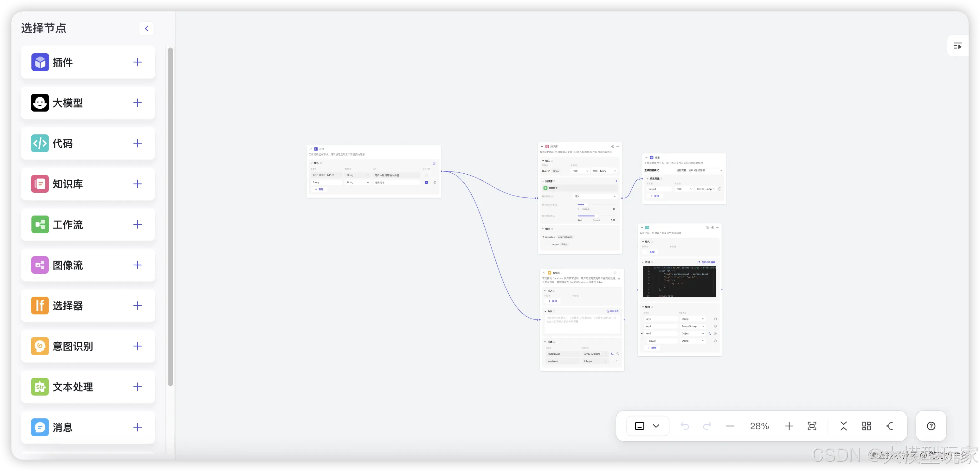Add a 代码 code node
The height and width of the screenshot is (471, 980).
click(x=137, y=144)
